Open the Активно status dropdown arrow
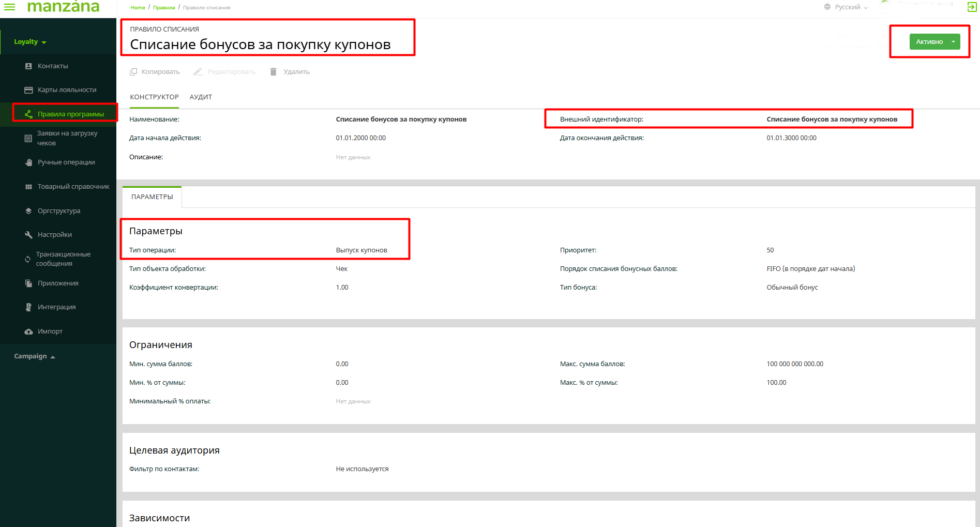The image size is (980, 527). tap(953, 42)
